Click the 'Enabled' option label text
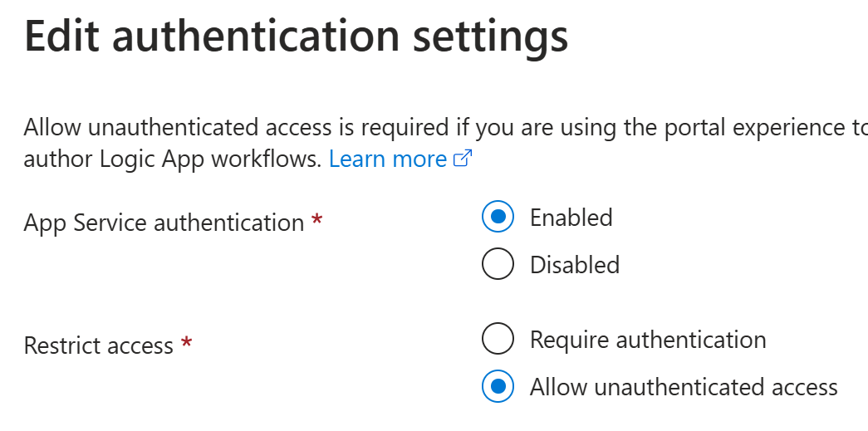 pos(571,218)
